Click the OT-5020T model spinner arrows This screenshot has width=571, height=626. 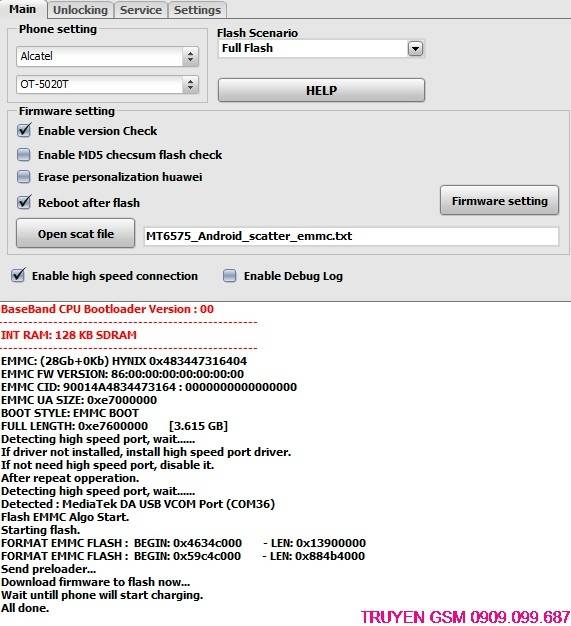coord(190,85)
